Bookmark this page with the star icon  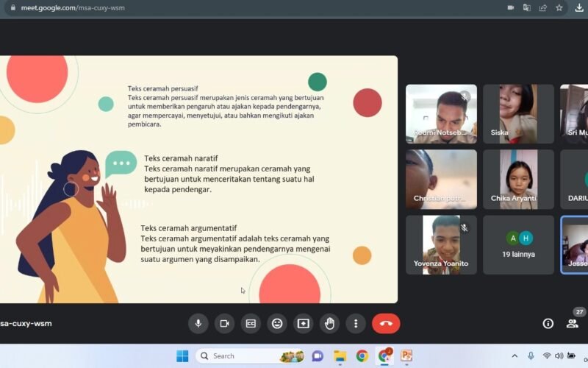click(x=559, y=7)
